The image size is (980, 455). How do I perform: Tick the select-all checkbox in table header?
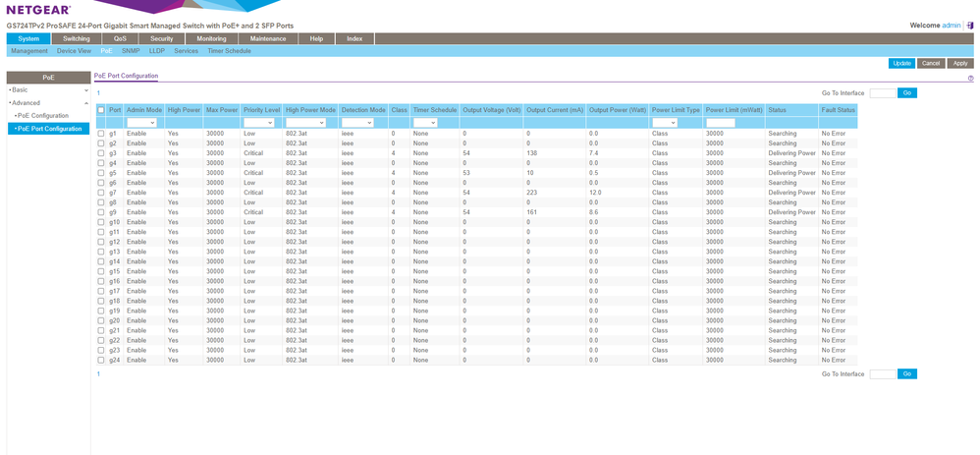(x=100, y=110)
